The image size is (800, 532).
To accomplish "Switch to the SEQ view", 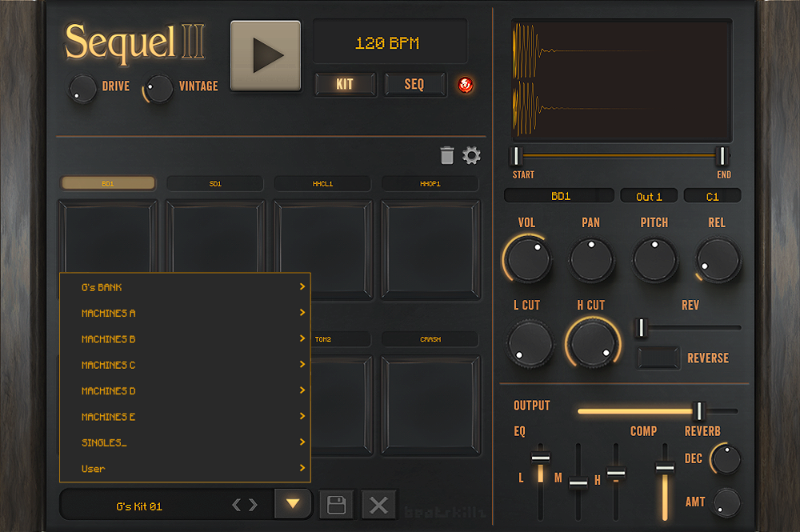I will pos(414,84).
